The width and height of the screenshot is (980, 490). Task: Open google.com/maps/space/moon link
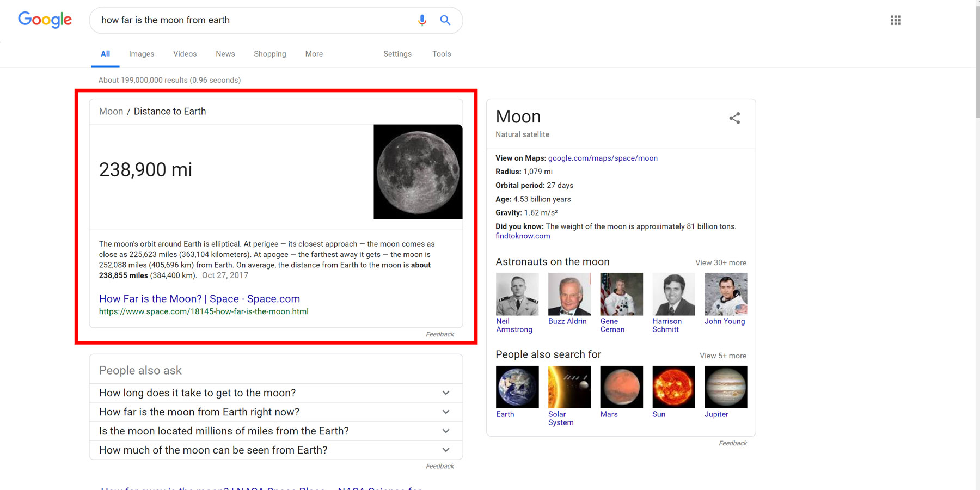click(603, 158)
